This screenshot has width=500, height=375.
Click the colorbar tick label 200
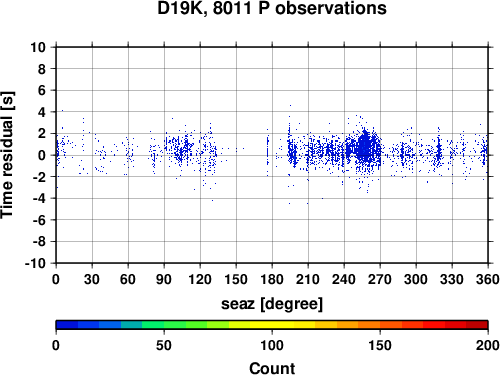pyautogui.click(x=488, y=345)
